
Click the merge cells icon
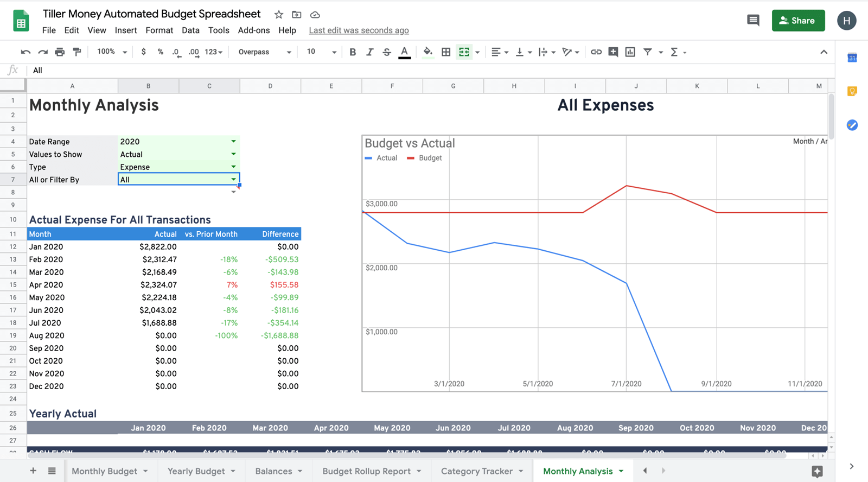click(464, 52)
